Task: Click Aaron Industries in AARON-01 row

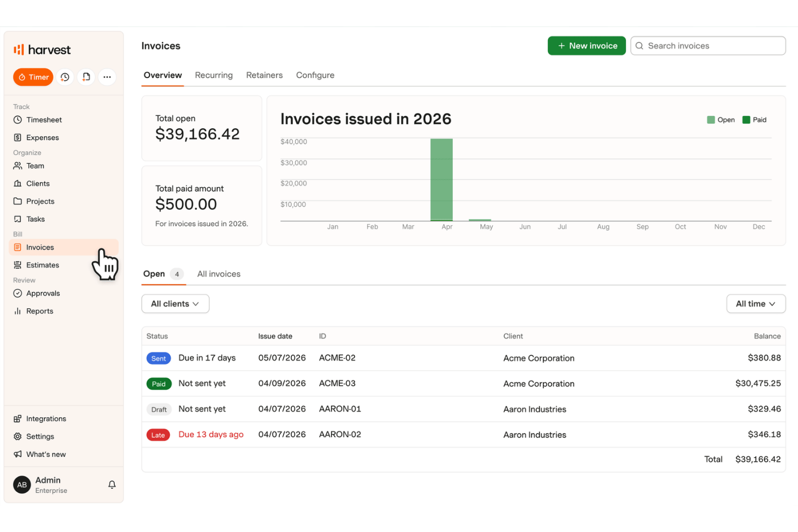Action: pos(535,410)
